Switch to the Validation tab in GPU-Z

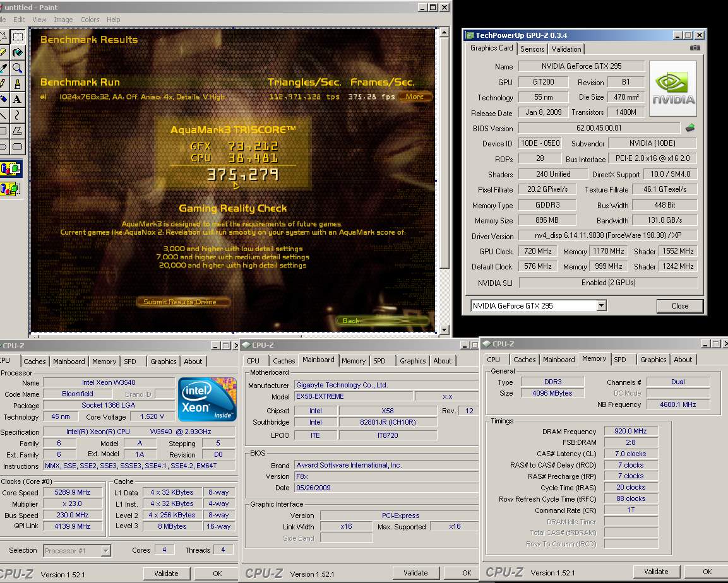(x=566, y=49)
